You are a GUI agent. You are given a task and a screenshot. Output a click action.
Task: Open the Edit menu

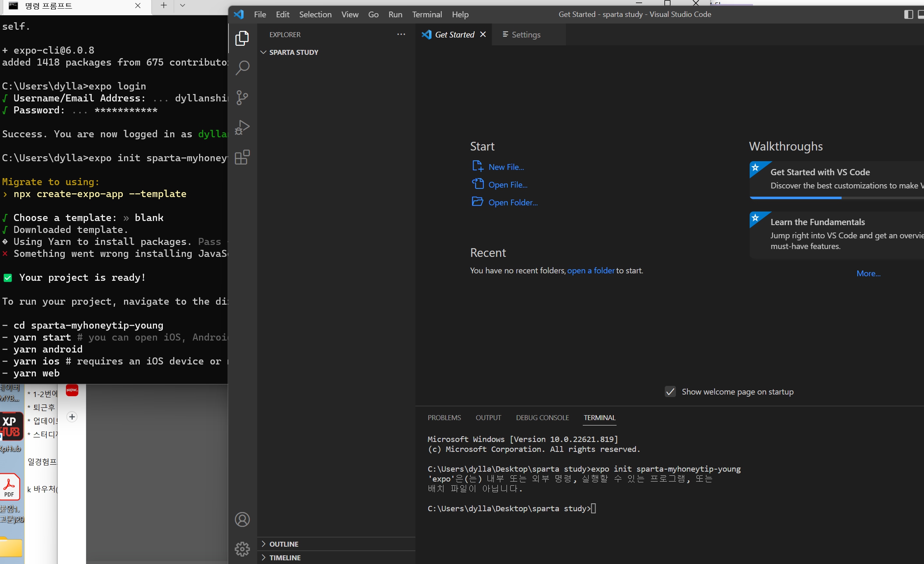(x=283, y=14)
